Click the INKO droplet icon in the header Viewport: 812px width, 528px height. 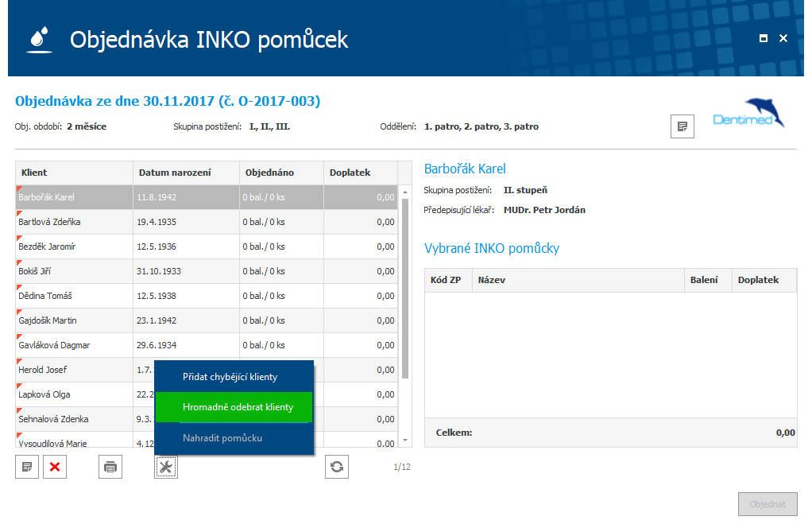(40, 40)
